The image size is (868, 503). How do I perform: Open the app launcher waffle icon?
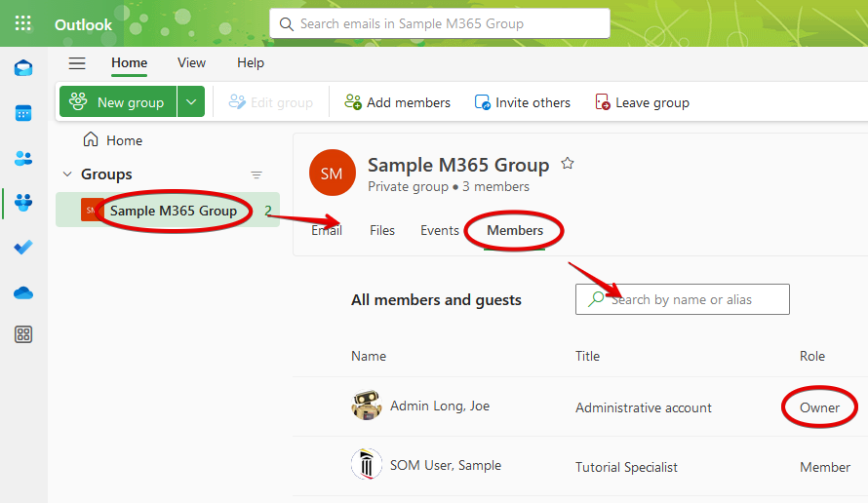coord(23,23)
